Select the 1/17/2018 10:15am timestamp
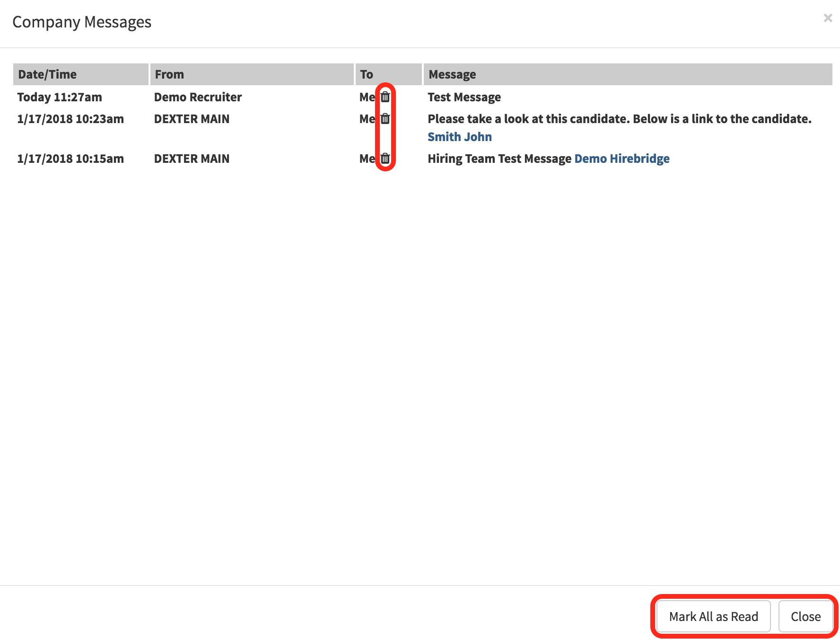Screen dimensions: 840x639 coord(70,159)
